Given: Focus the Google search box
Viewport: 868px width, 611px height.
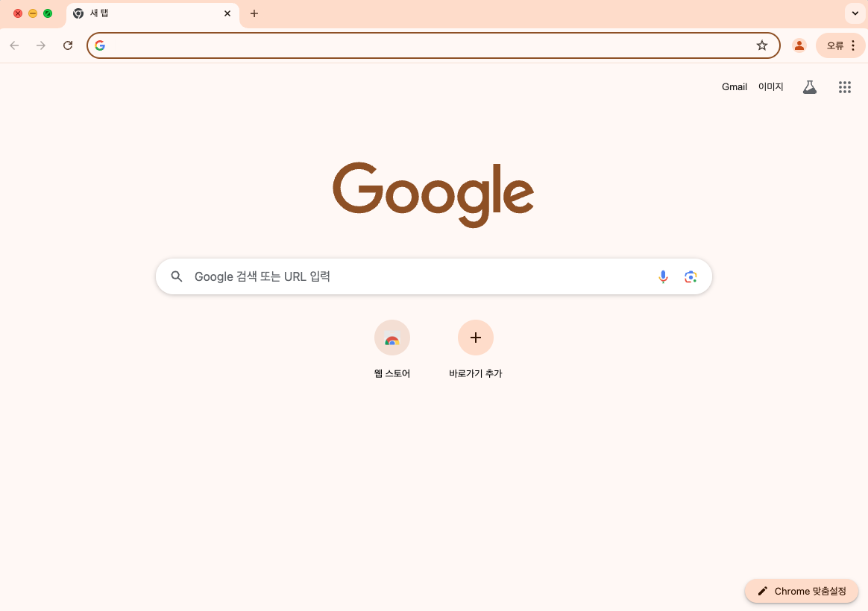Looking at the screenshot, I should click(433, 276).
